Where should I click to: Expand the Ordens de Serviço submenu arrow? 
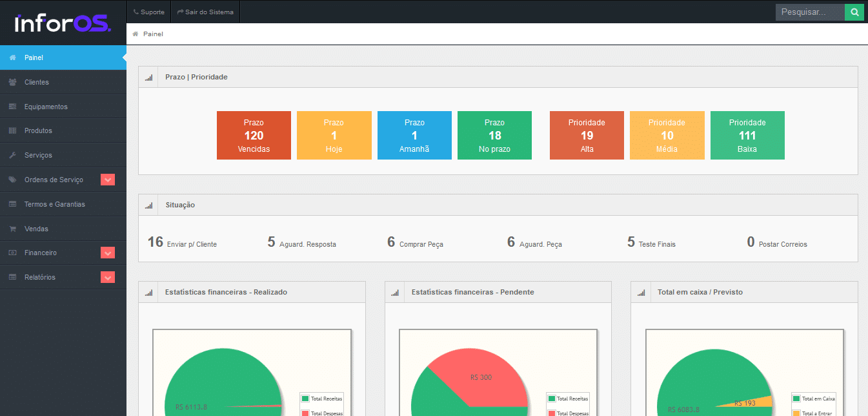108,180
